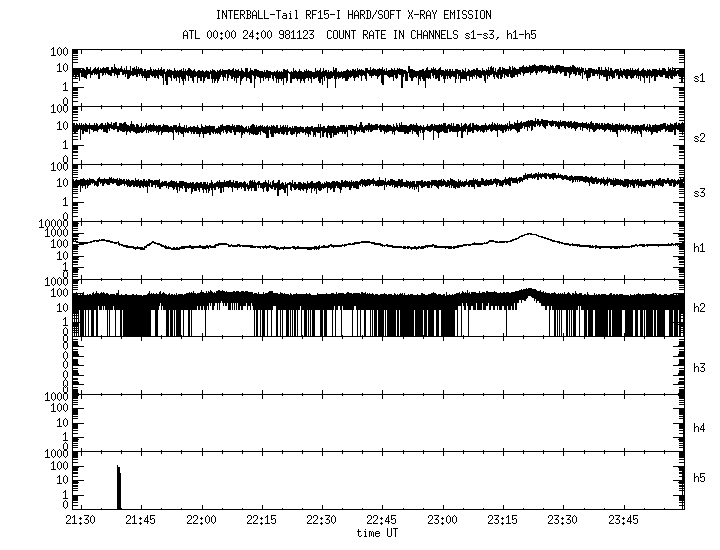Click the h3 channel label
Image resolution: width=720 pixels, height=550 pixels.
[x=699, y=367]
